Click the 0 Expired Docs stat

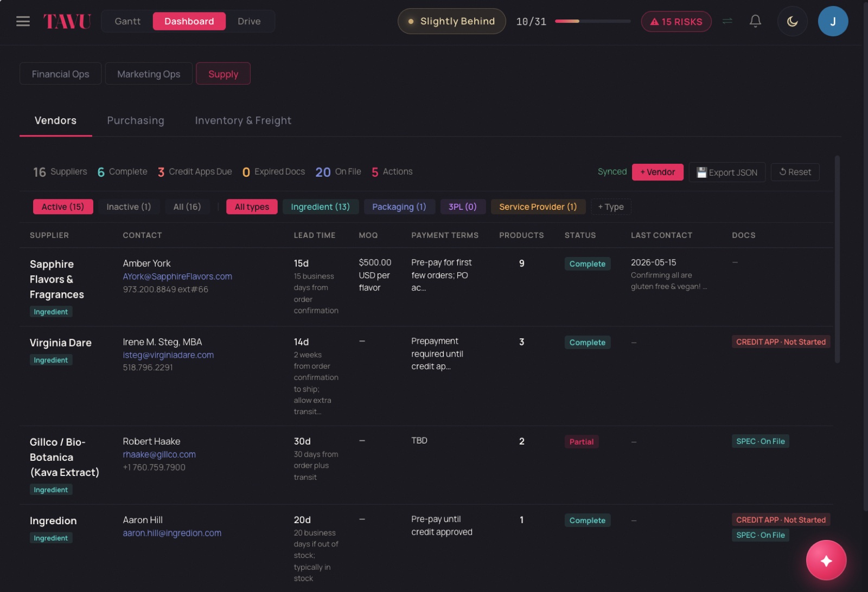point(273,172)
